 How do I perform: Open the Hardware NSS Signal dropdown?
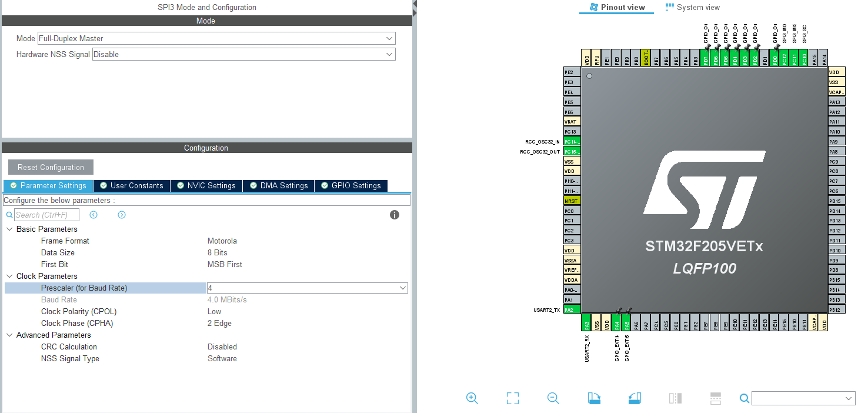click(x=389, y=54)
